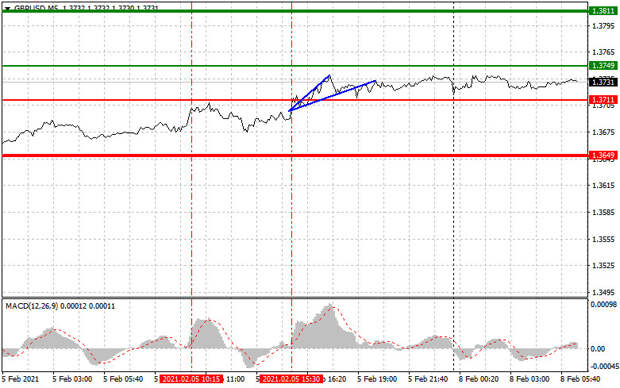Click the 0.00 MACD scale value
This screenshot has width=620, height=388.
point(597,349)
